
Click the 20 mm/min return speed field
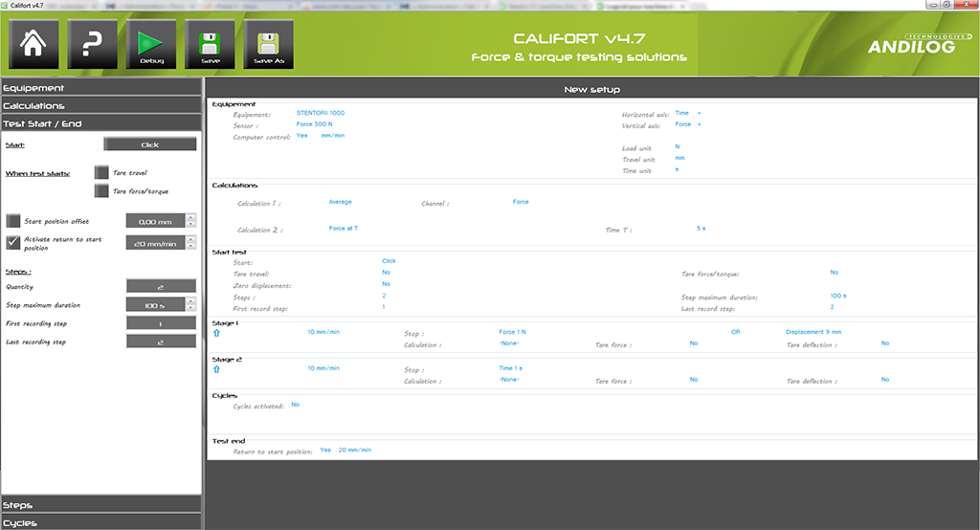(x=156, y=243)
